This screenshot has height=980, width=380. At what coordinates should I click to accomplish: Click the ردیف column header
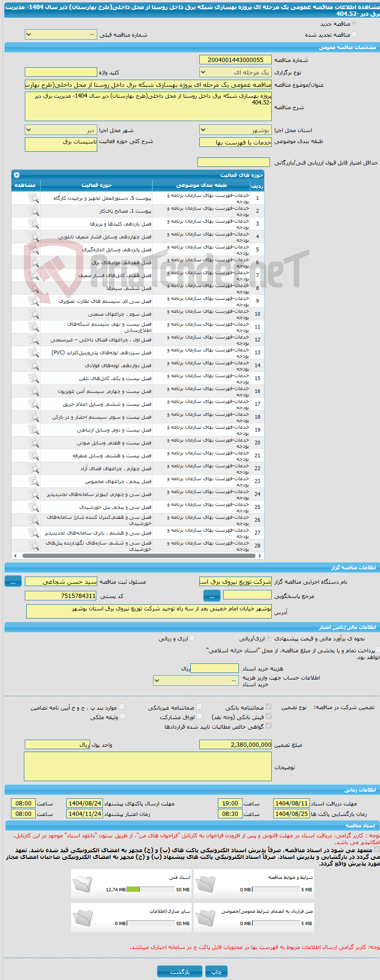(x=257, y=186)
